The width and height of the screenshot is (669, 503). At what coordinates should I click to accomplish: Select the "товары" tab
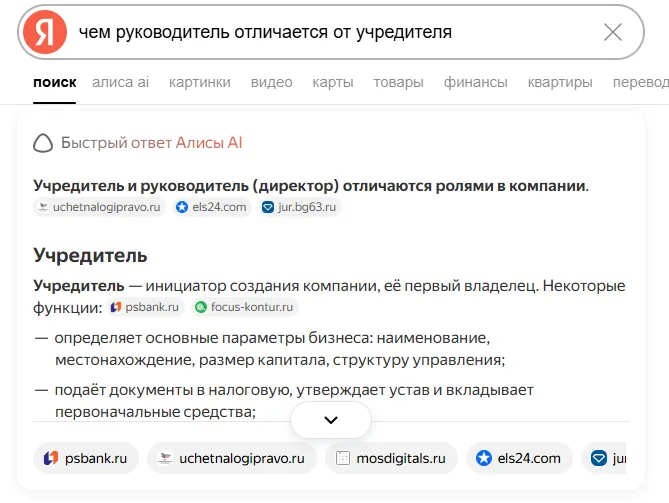pos(398,82)
